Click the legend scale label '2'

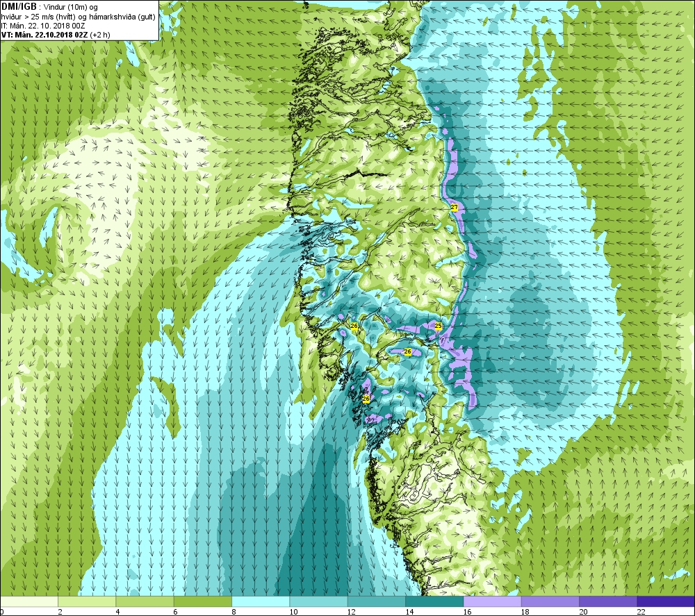[60, 612]
